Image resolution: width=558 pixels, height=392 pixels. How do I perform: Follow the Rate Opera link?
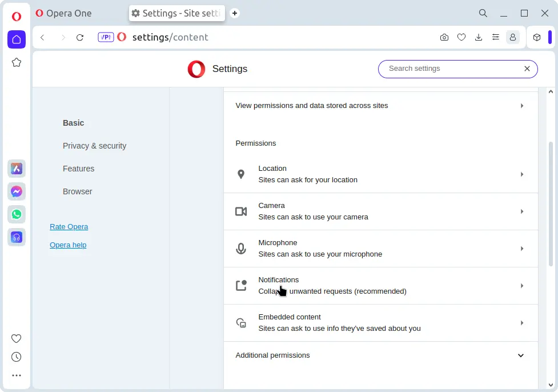[69, 226]
